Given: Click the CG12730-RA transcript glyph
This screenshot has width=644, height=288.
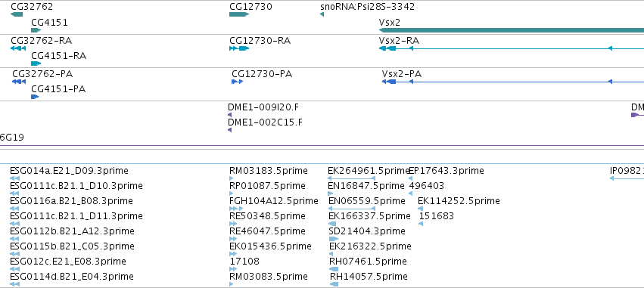Looking at the screenshot, I should (239, 48).
